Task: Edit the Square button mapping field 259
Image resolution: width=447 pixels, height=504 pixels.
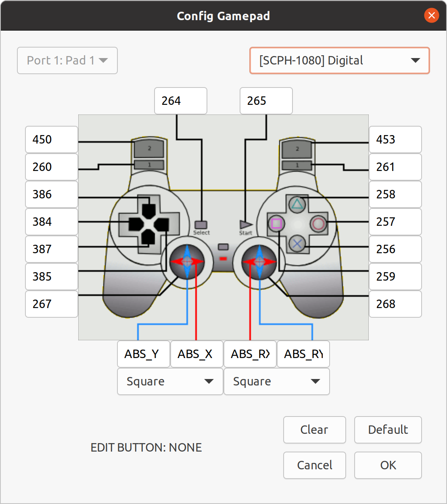Action: [x=395, y=277]
